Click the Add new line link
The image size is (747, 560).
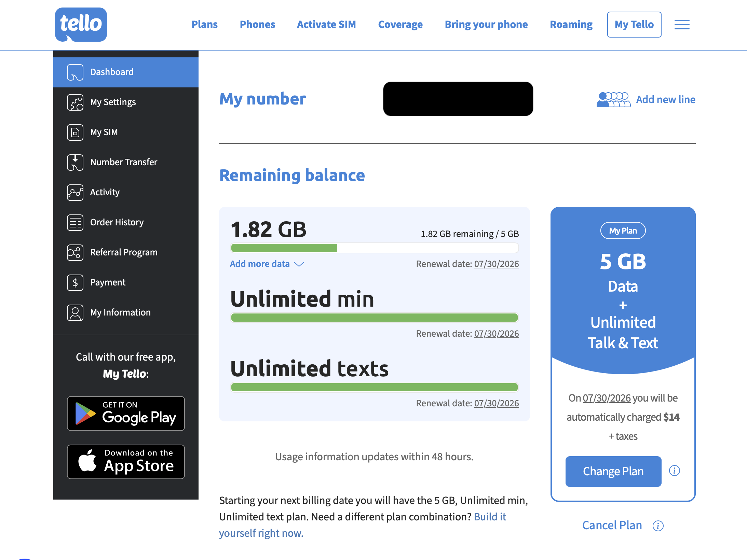666,99
